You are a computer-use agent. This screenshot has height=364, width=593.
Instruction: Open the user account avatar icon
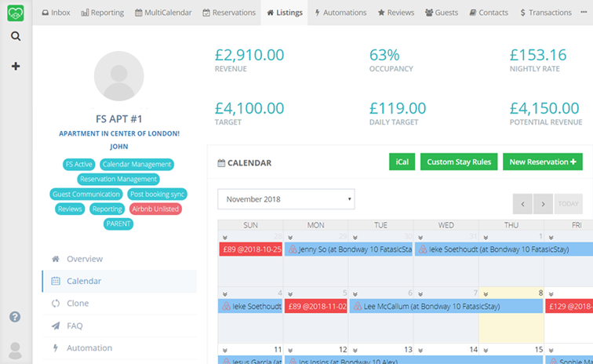pos(15,351)
